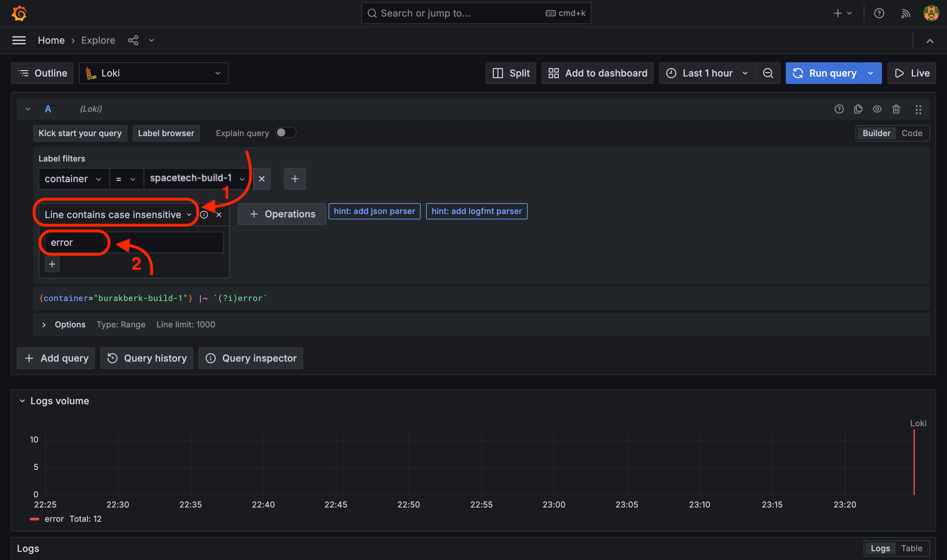Click the generated LogQL query text
The height and width of the screenshot is (560, 947).
coord(153,298)
